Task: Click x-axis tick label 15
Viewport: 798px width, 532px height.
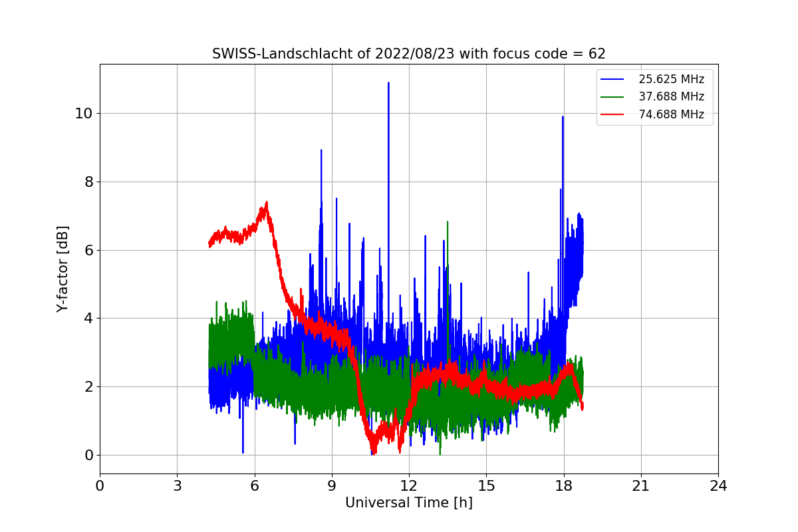Action: pos(486,486)
